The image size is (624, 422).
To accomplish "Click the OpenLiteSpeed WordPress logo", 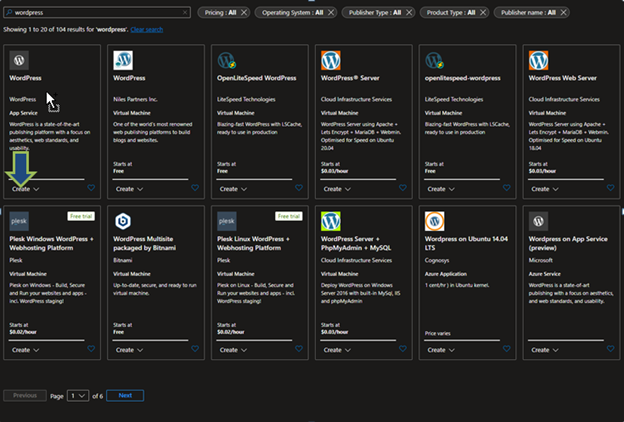I will (x=227, y=60).
